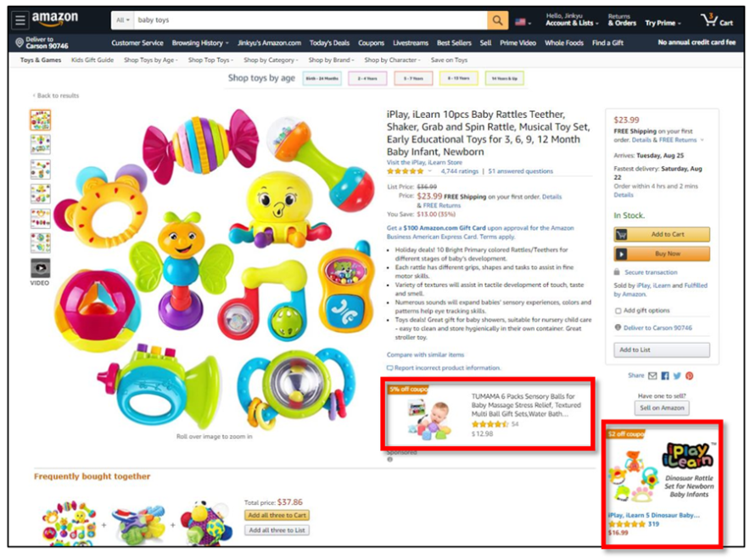Select the Birth-24 Months age box

point(322,78)
